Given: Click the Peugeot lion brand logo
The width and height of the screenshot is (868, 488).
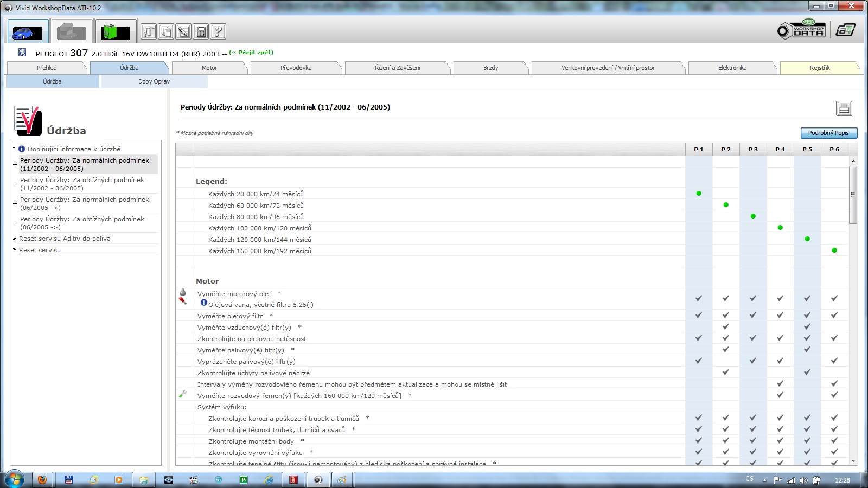Looking at the screenshot, I should coord(22,53).
